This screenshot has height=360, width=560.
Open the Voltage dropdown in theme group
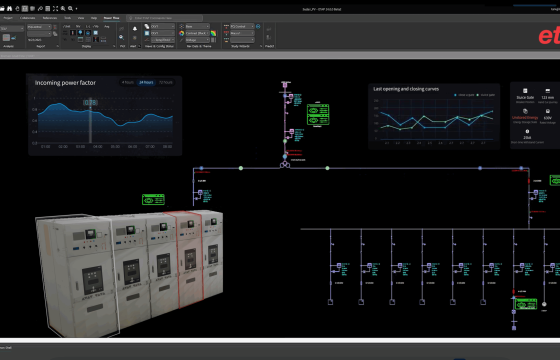198,40
